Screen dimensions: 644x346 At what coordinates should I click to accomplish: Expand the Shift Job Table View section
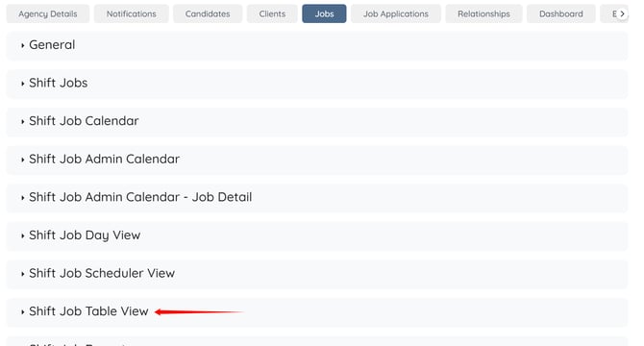[317, 312]
